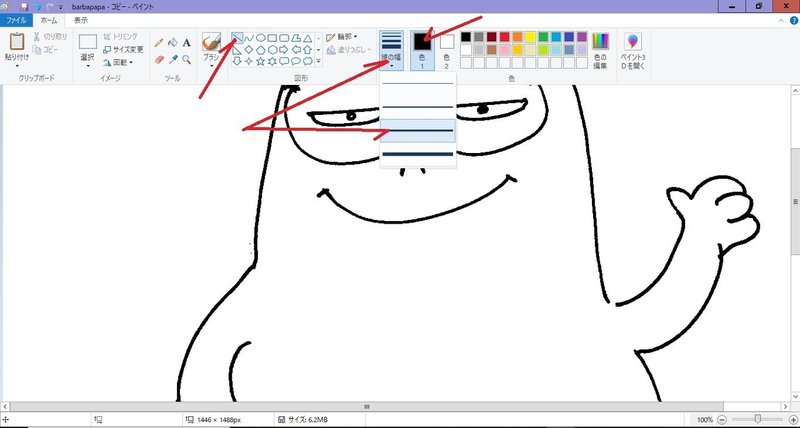This screenshot has height=428, width=800.
Task: Open the ファイル menu
Action: point(16,21)
